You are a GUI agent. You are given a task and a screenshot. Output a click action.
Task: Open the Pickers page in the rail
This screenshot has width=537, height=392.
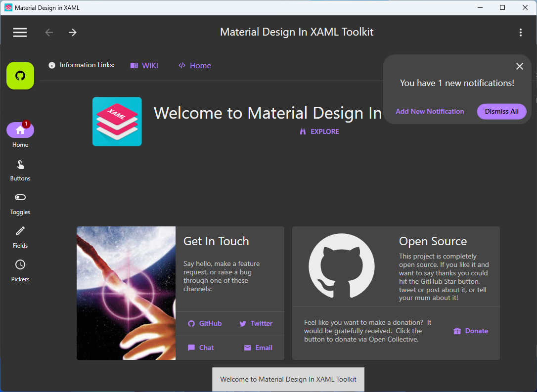(x=20, y=271)
